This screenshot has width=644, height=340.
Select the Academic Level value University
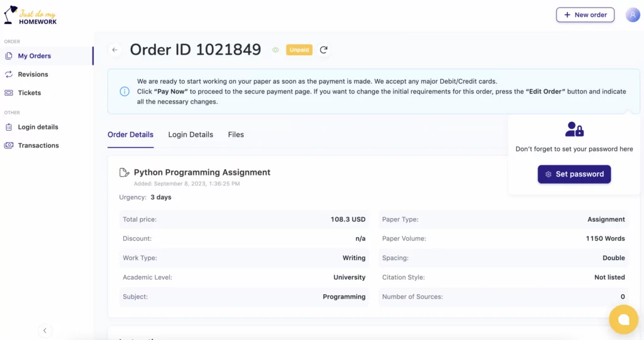(349, 277)
